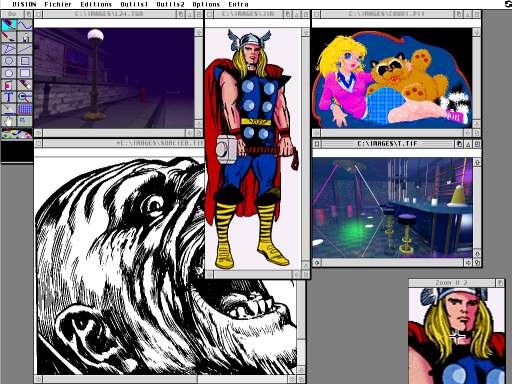This screenshot has width=512, height=384.
Task: Select the grid pattern fill tool
Action: pos(25,109)
